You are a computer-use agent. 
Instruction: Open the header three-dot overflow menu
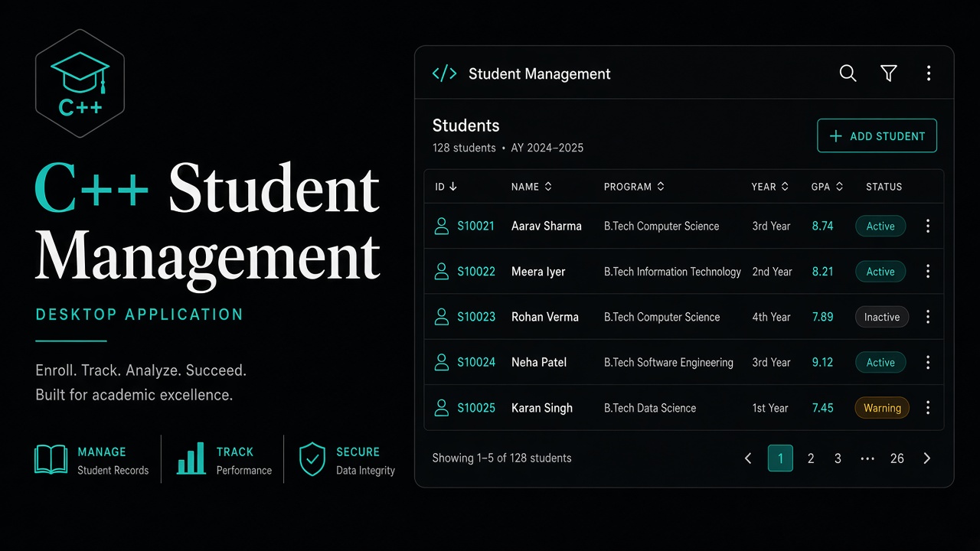(x=929, y=73)
